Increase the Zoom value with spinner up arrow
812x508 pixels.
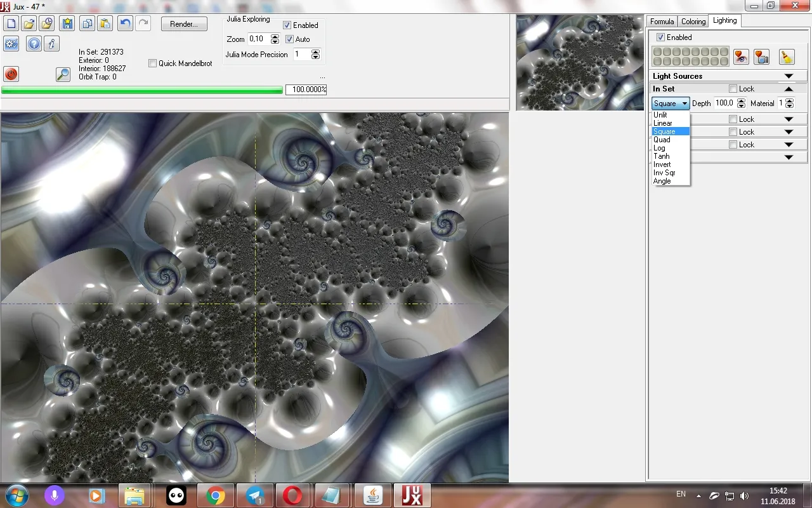[x=275, y=36]
